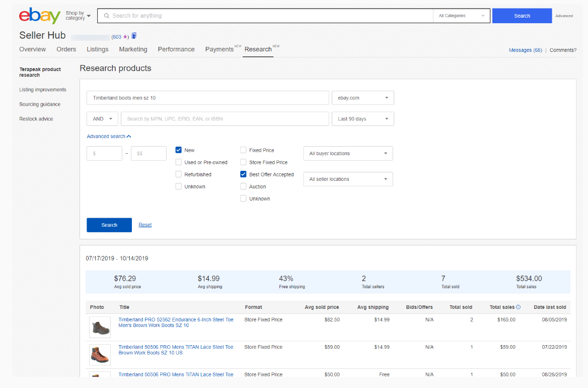Viewport: 588px width, 388px height.
Task: Click the Reset link
Action: (145, 225)
